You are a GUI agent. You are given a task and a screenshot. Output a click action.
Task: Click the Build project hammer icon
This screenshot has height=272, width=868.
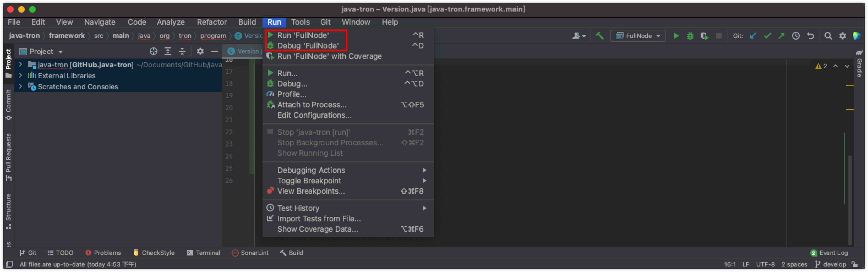pos(599,36)
